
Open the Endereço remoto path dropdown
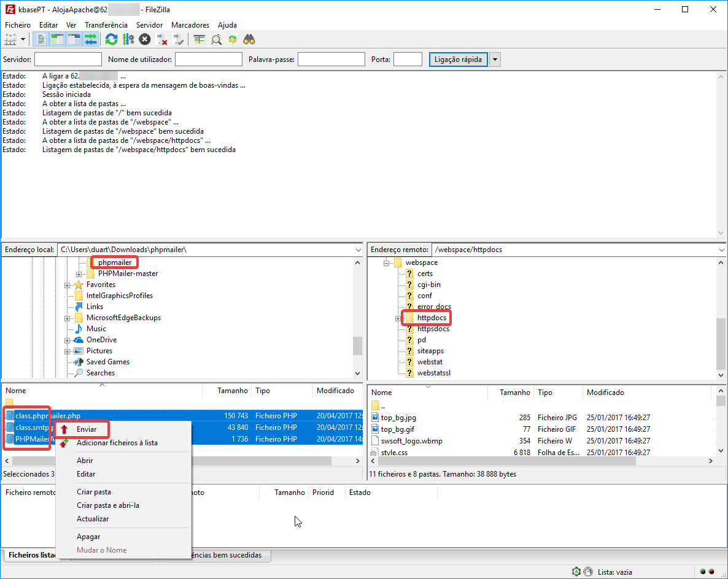click(x=721, y=250)
